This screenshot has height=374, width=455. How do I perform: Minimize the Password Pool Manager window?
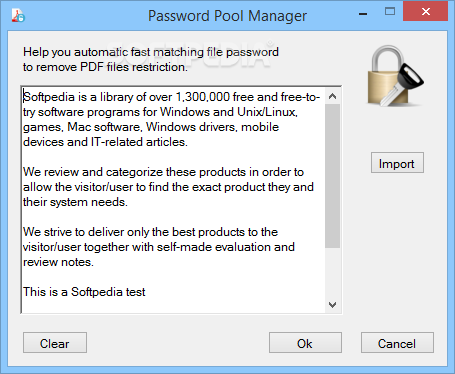(x=363, y=14)
